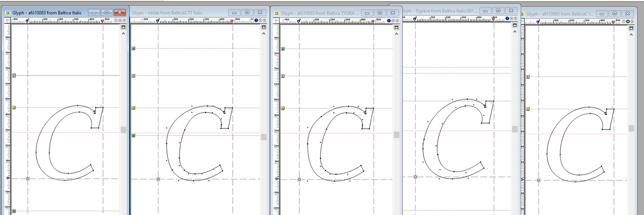
Task: Click baseline marker on Baltica TYGRA vertical ruler
Action: pyautogui.click(x=277, y=179)
